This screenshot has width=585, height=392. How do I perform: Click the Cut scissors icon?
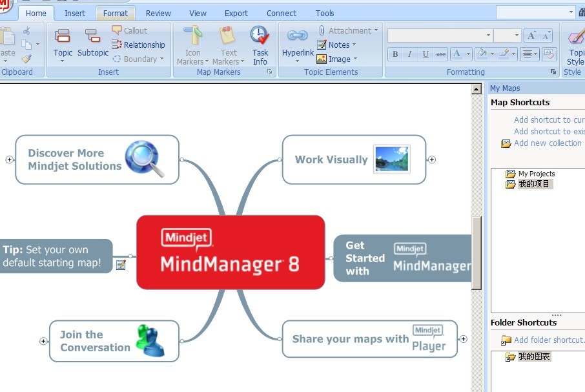[x=26, y=30]
